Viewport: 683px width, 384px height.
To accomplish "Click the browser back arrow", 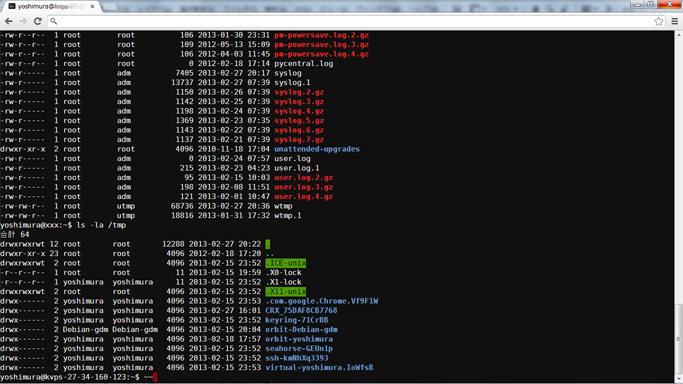I will point(8,21).
